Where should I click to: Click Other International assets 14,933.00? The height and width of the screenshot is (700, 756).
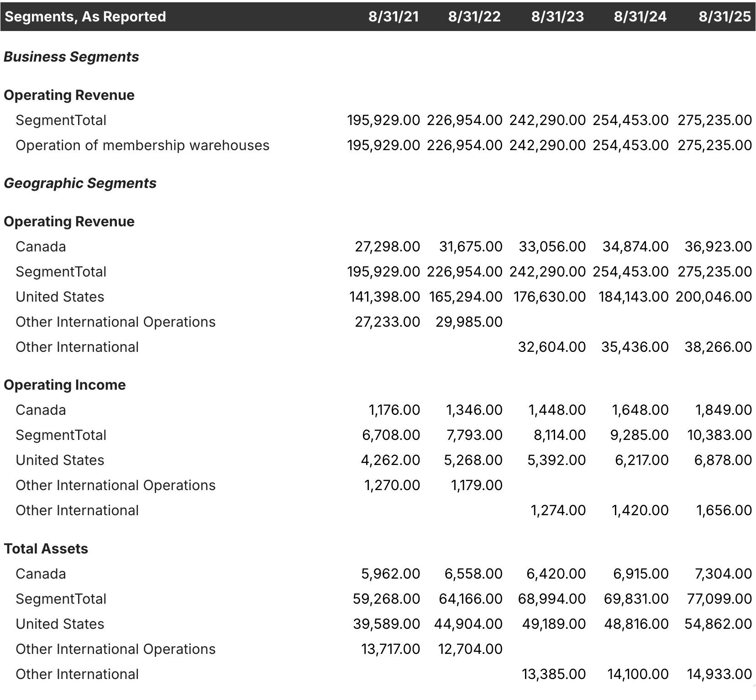(x=719, y=674)
